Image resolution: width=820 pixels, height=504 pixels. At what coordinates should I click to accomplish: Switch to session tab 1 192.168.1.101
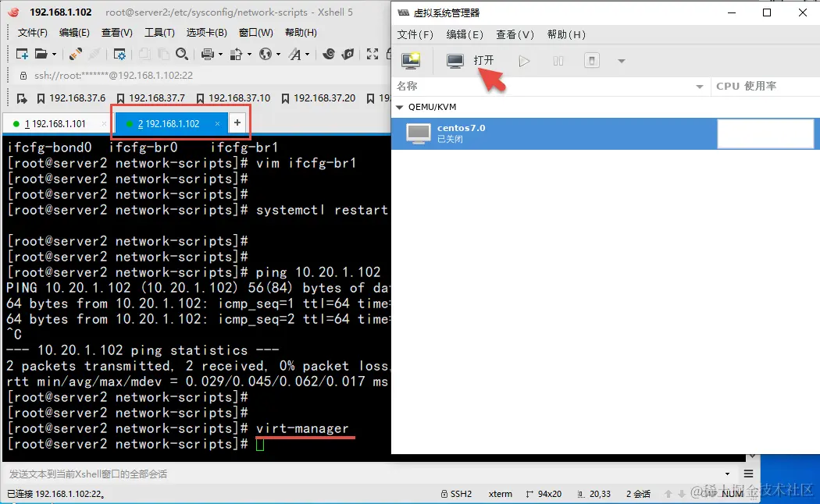click(x=55, y=124)
